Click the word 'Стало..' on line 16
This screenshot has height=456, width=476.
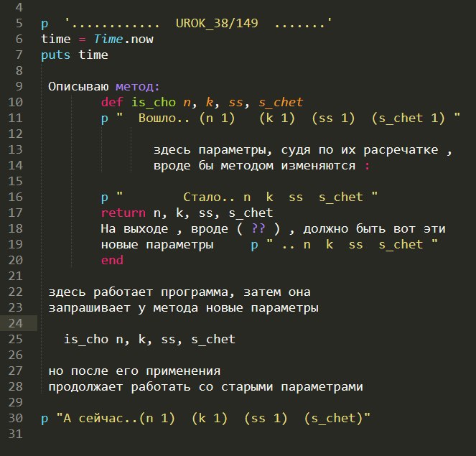(209, 197)
